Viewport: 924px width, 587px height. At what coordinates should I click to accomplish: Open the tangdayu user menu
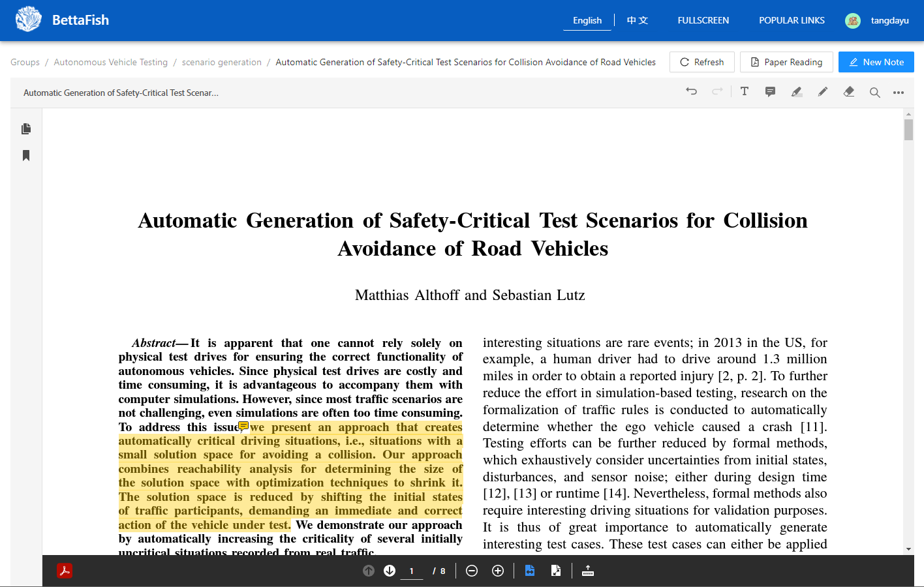click(889, 20)
